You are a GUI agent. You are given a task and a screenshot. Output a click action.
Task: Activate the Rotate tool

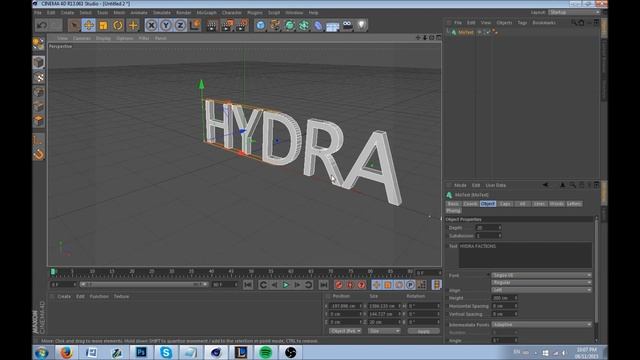pos(118,25)
